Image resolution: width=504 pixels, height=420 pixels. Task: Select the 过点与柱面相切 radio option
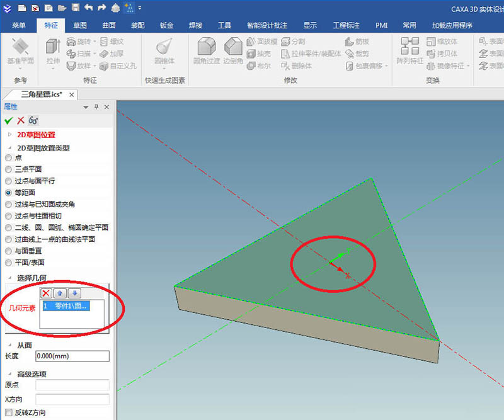click(8, 216)
